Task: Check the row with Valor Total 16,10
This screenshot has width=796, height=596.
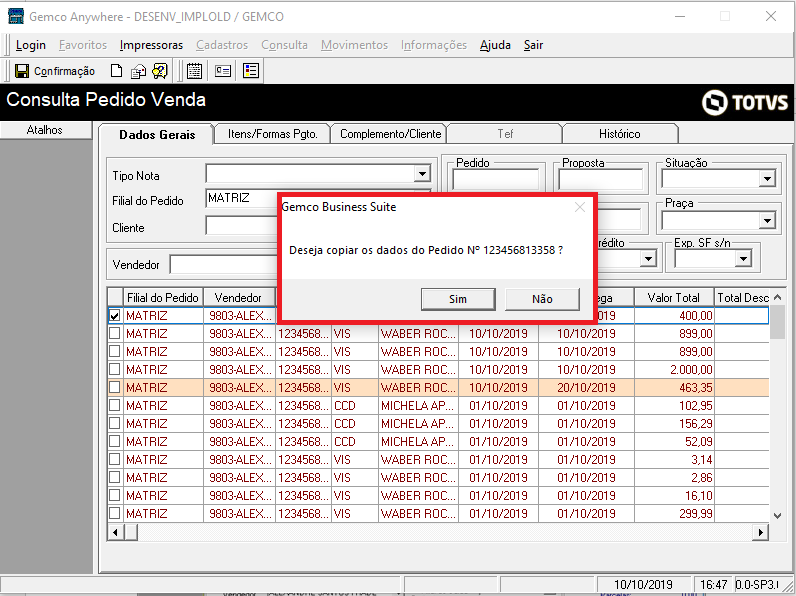Action: point(115,495)
